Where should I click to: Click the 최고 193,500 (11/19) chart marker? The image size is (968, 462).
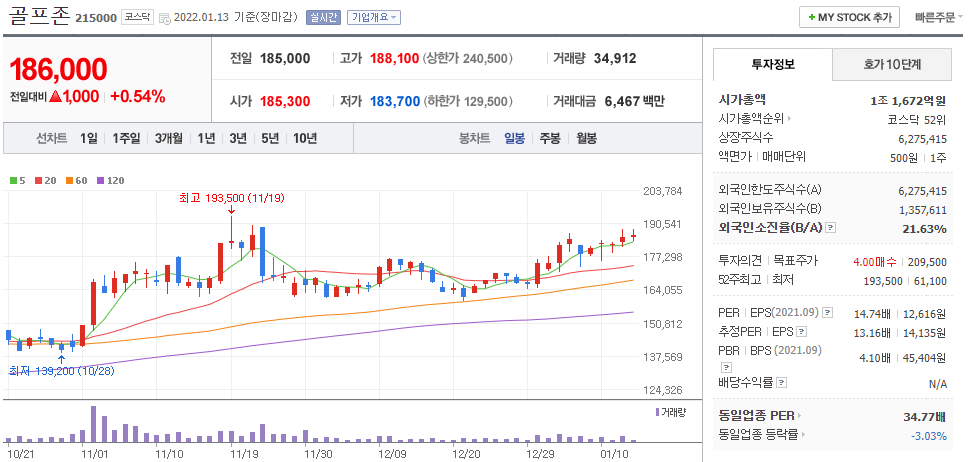[231, 198]
